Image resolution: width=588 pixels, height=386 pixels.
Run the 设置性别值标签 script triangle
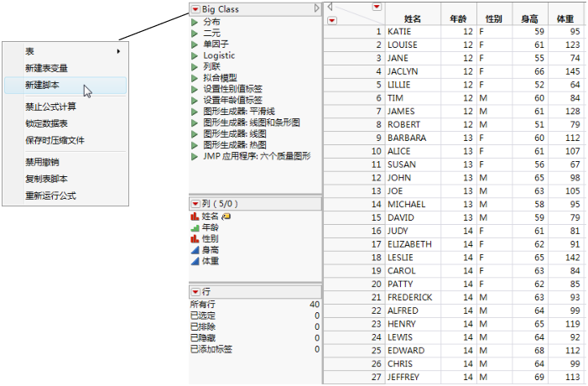pyautogui.click(x=195, y=89)
